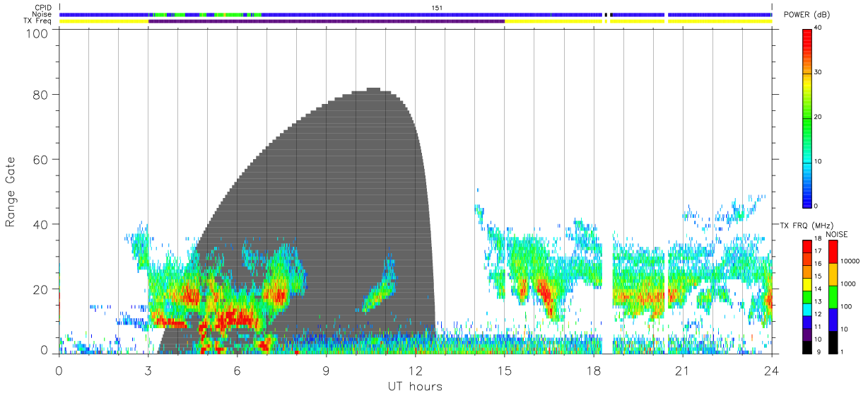The height and width of the screenshot is (401, 868).
Task: Click the 12 tick on the UT hours axis
Action: (x=415, y=371)
